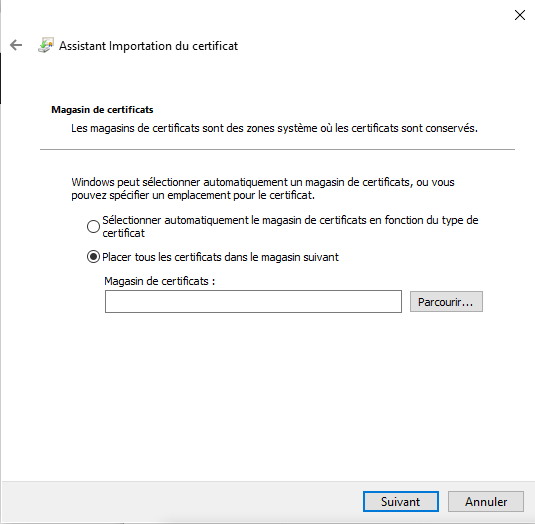535x524 pixels.
Task: Click the 'Magasin de certificats :' field label
Action: pyautogui.click(x=160, y=281)
